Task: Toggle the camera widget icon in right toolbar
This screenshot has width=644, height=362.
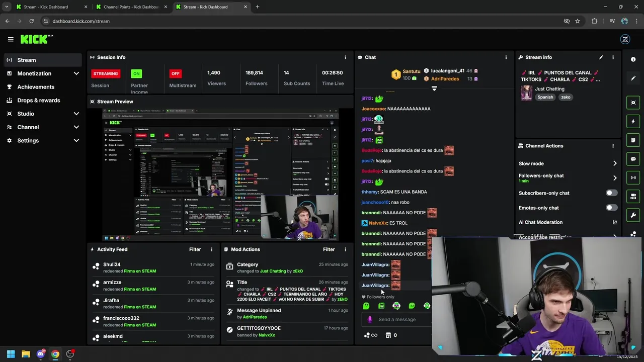Action: point(633,197)
